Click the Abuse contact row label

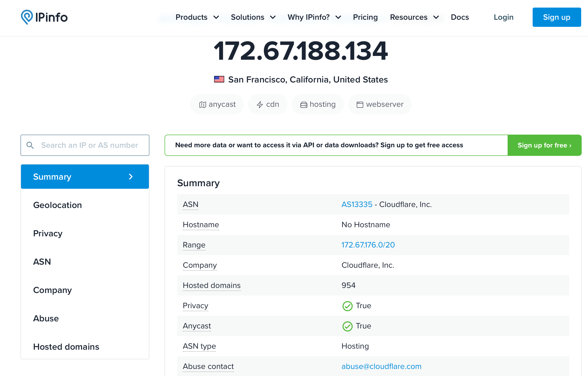pos(208,366)
